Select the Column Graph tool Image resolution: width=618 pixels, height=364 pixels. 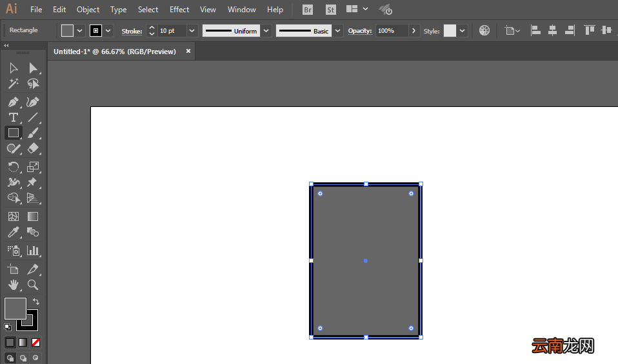pyautogui.click(x=33, y=251)
